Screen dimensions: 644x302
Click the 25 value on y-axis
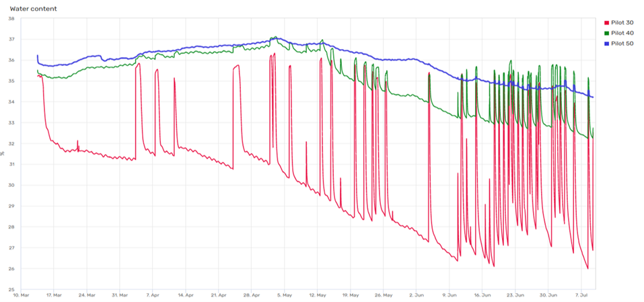point(11,289)
